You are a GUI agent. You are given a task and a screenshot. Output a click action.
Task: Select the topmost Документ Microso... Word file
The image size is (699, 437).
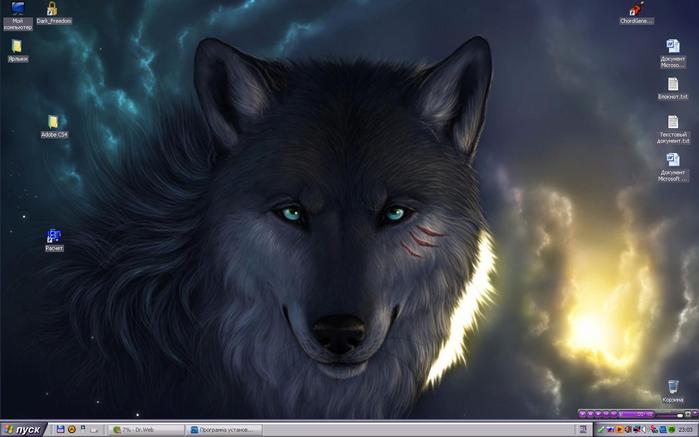673,54
